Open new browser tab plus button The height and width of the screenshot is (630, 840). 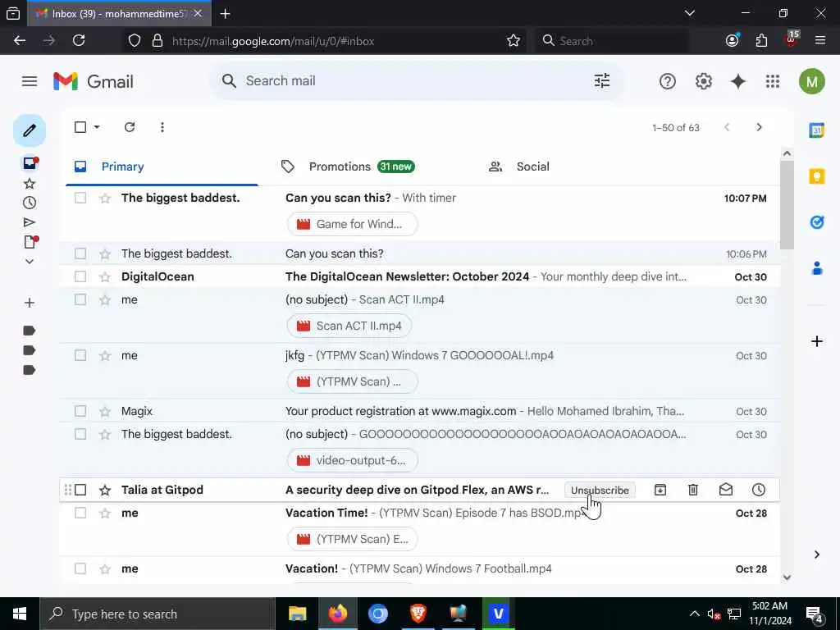(225, 14)
